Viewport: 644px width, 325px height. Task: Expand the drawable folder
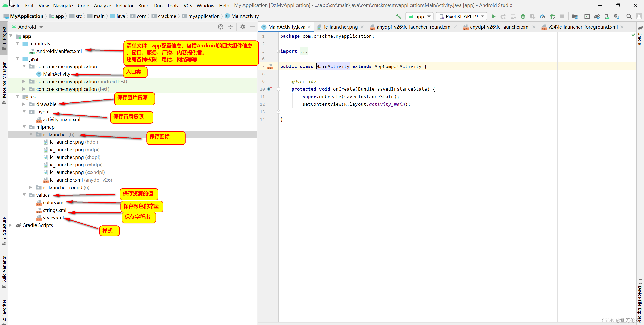pos(24,104)
